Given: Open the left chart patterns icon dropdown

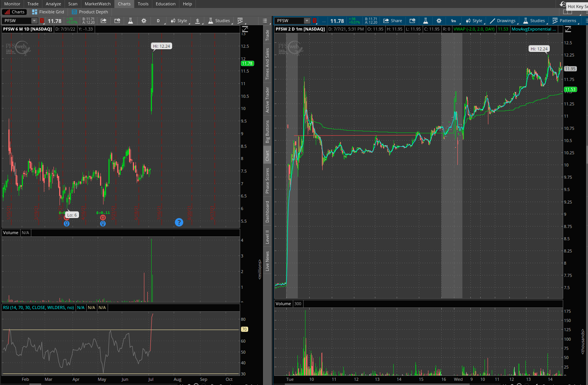Looking at the screenshot, I should click(241, 21).
